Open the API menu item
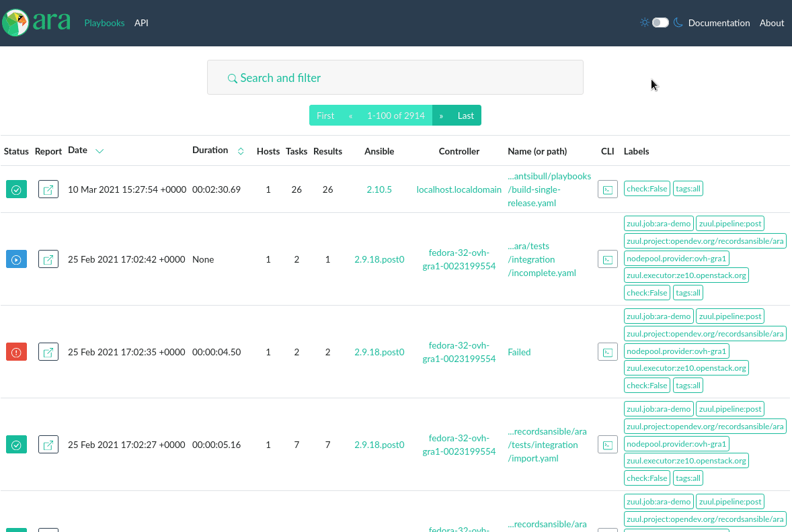792x532 pixels. (141, 23)
